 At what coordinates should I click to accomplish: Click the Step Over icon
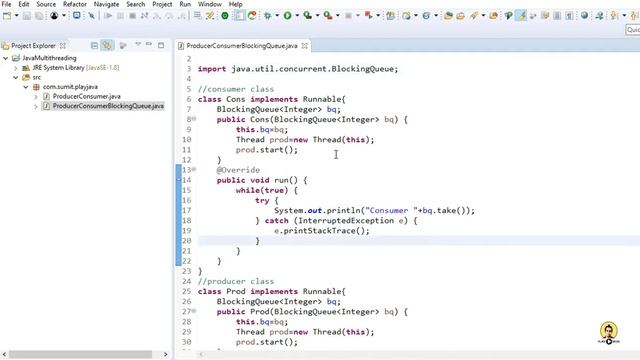click(169, 16)
